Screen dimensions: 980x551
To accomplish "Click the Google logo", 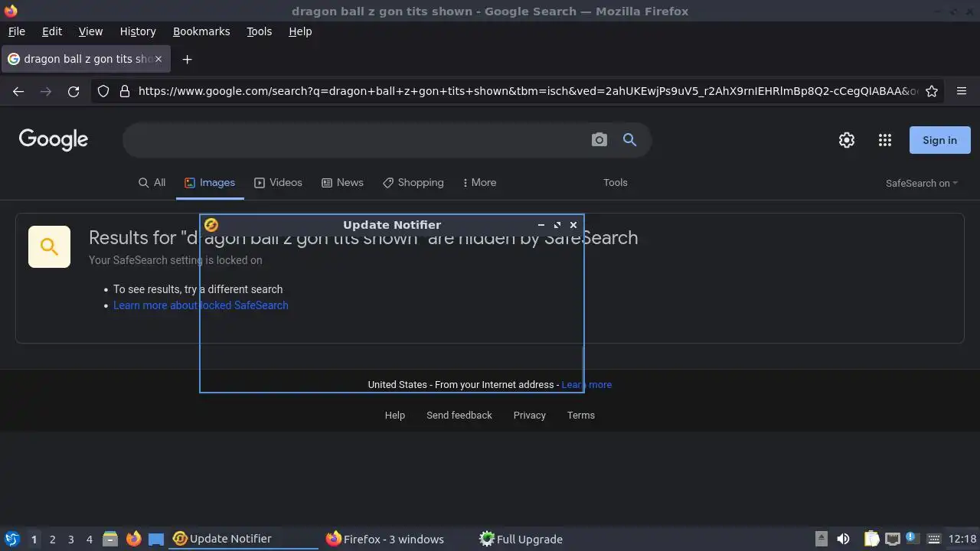I will coord(54,139).
